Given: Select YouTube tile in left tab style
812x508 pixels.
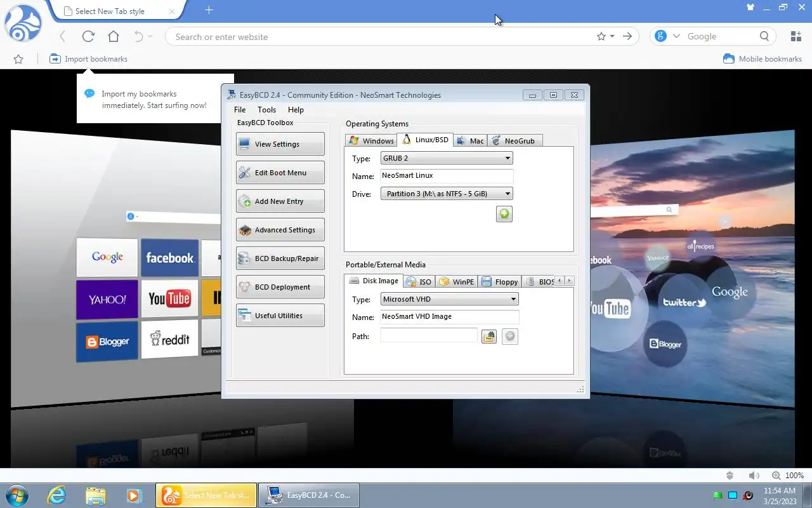Looking at the screenshot, I should (x=169, y=298).
